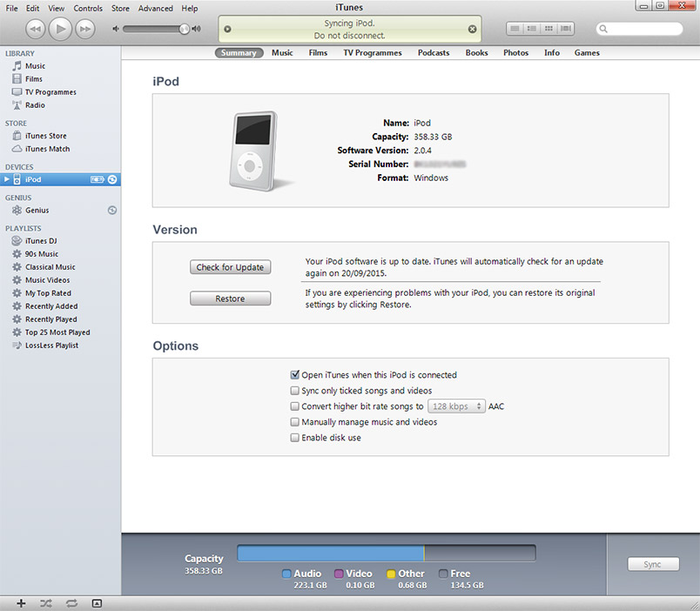Open the Help menu
This screenshot has height=611, width=700.
[189, 8]
